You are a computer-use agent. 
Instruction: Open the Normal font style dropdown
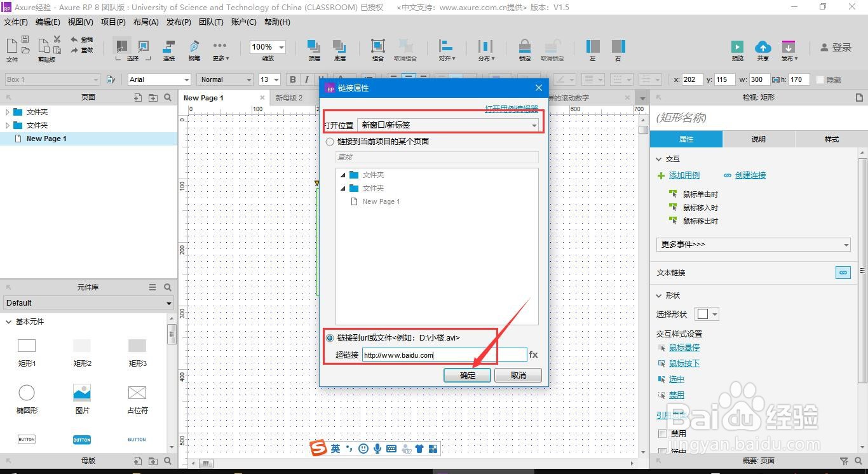(x=225, y=79)
